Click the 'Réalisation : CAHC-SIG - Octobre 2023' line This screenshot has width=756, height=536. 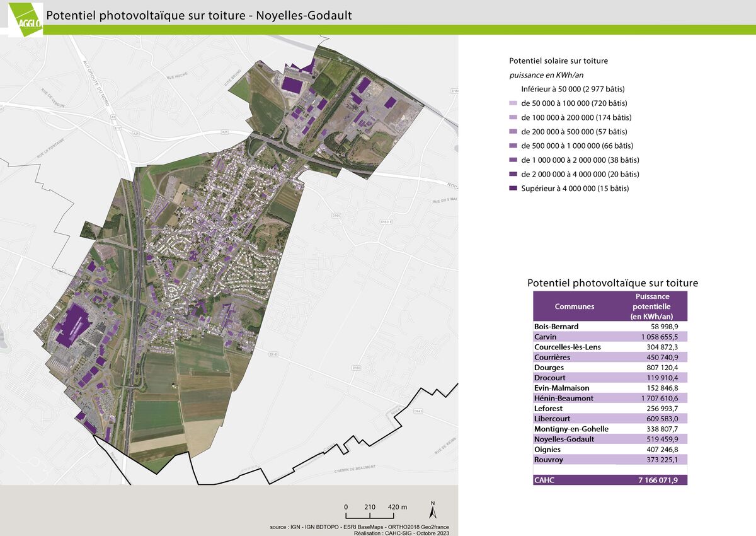click(402, 533)
